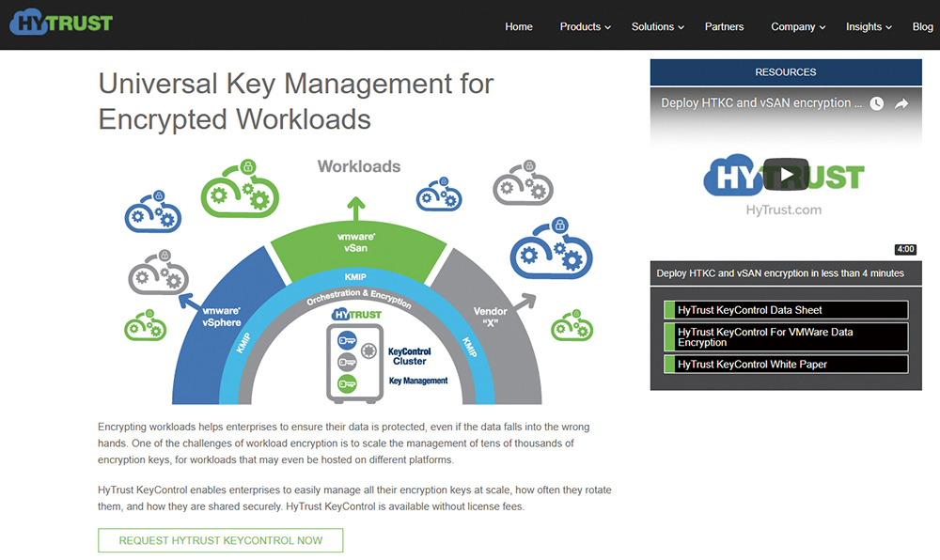Play the HyTrust video
940x560 pixels.
(786, 174)
